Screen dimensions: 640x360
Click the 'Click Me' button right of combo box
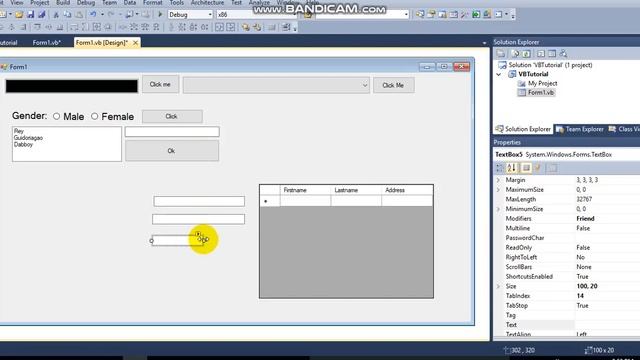point(393,85)
